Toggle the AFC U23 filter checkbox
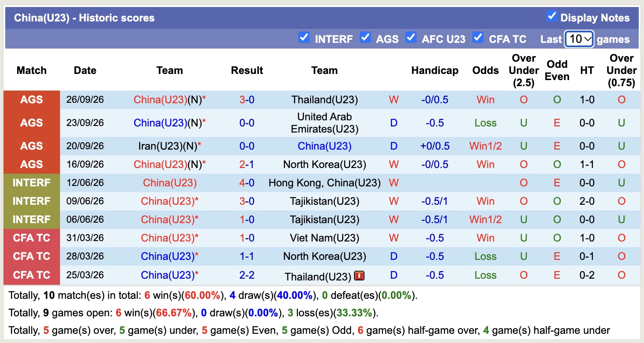Screen dimensions: 644x343 coord(410,38)
